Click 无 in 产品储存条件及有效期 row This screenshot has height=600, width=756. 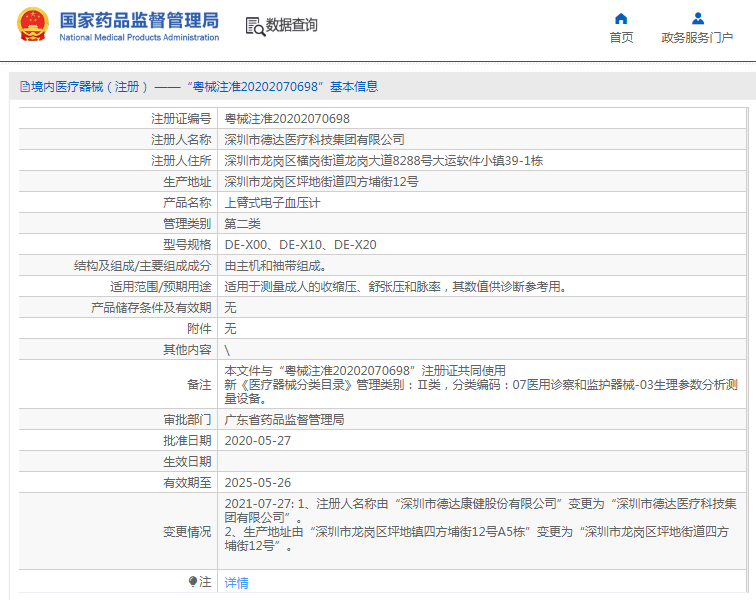tap(230, 308)
